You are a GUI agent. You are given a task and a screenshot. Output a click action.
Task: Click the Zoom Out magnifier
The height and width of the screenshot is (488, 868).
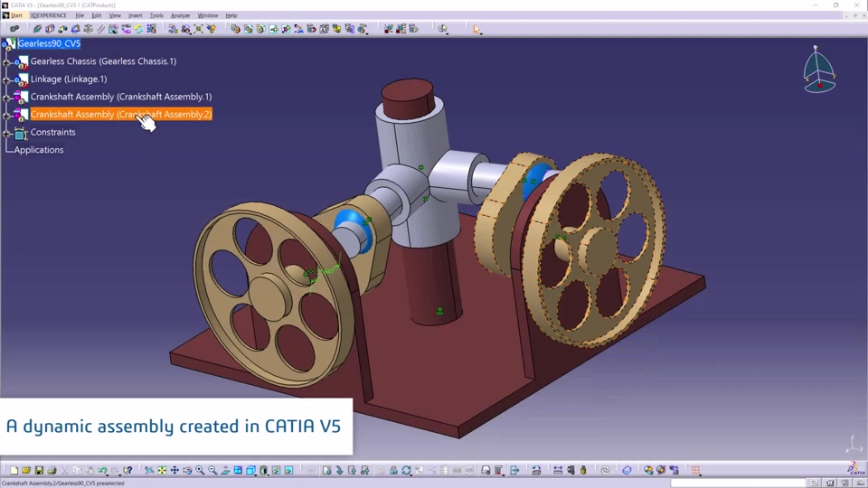coord(212,470)
